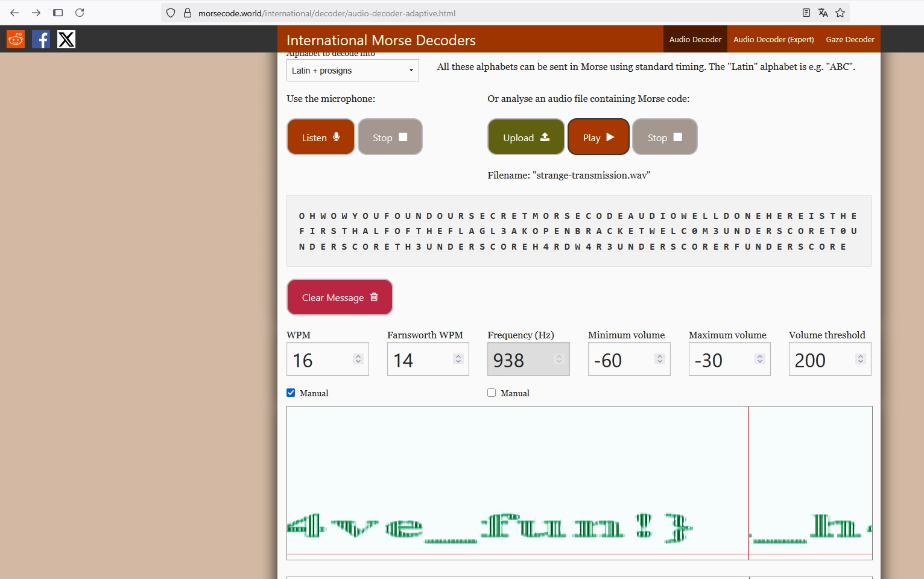The image size is (924, 579).
Task: Uncheck the Manual checkbox under WPM
Action: click(x=291, y=393)
